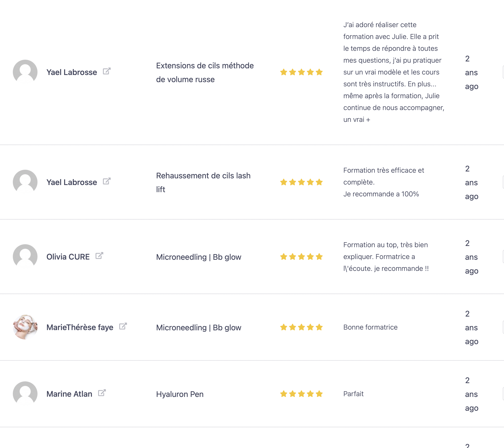Open MarieThérèse faye reviewer name
Screen dimensions: 504x448
(80, 327)
